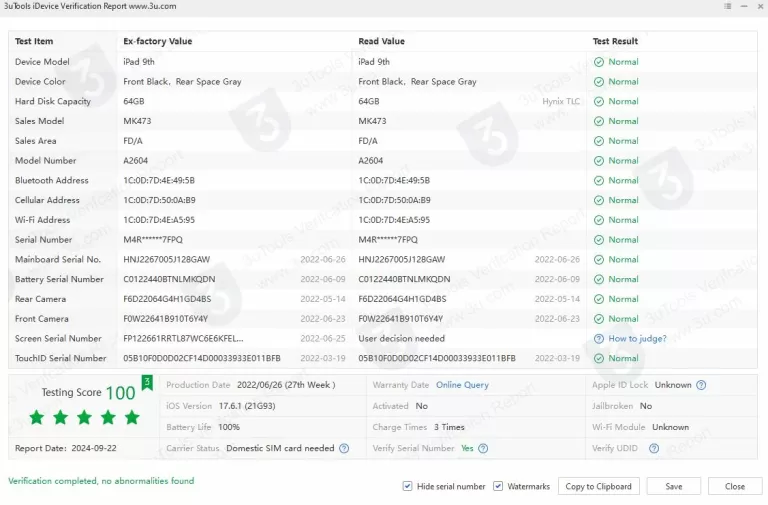The width and height of the screenshot is (768, 505).
Task: Click the Device Color row label
Action: click(40, 82)
